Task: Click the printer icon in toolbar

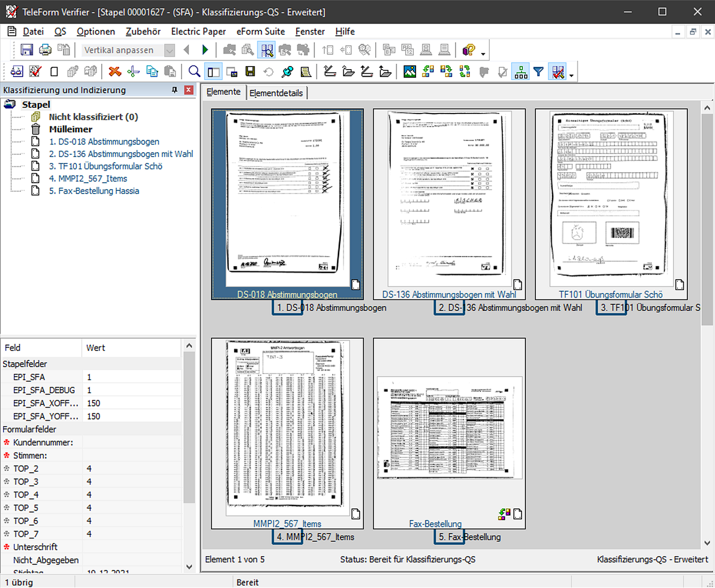Action: 45,50
